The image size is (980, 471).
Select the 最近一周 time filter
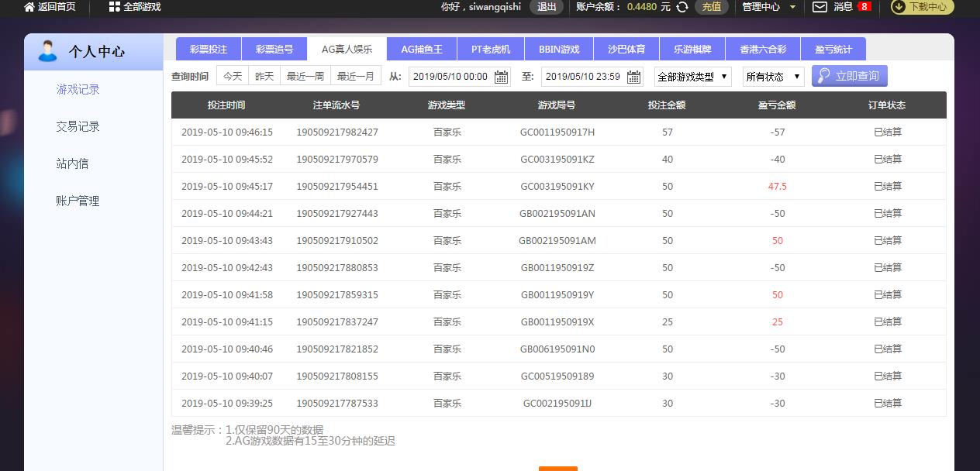click(x=305, y=76)
